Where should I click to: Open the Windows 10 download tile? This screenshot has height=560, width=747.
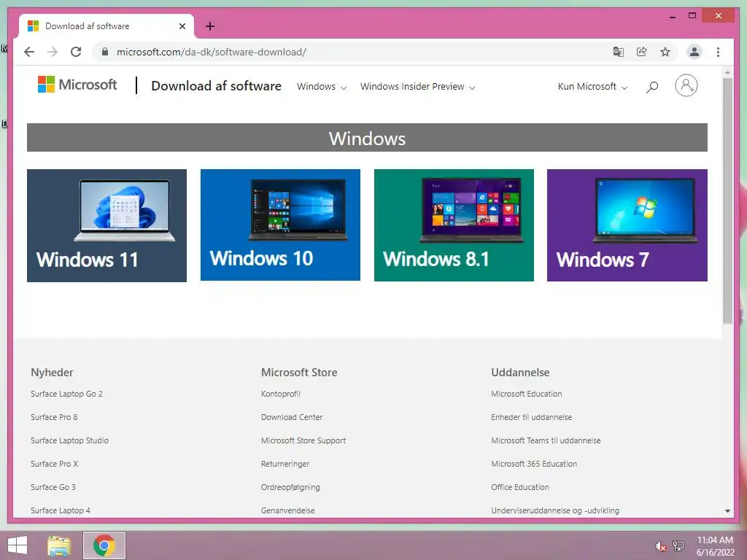[280, 225]
